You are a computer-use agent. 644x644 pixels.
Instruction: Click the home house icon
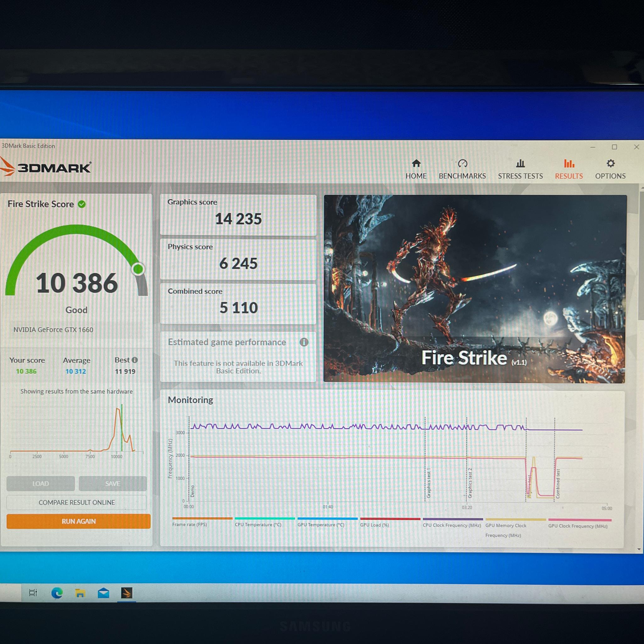[x=416, y=163]
